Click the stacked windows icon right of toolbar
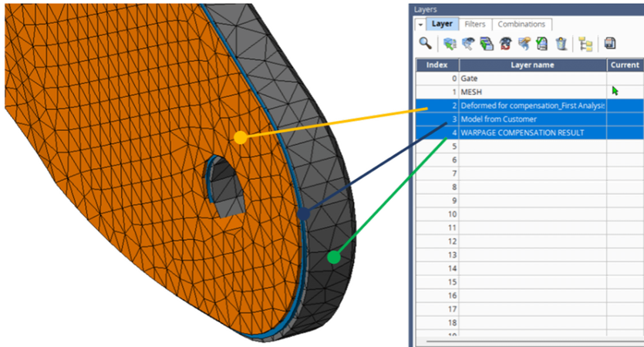 pos(609,44)
